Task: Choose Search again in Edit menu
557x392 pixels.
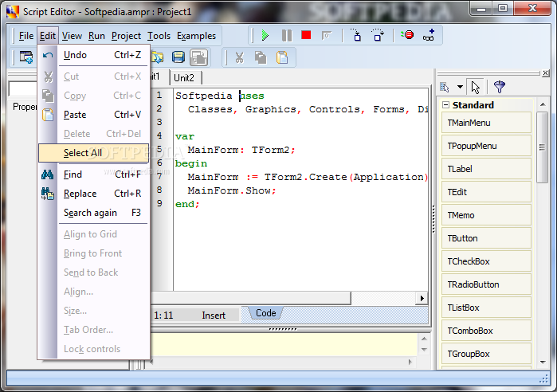Action: coord(93,213)
